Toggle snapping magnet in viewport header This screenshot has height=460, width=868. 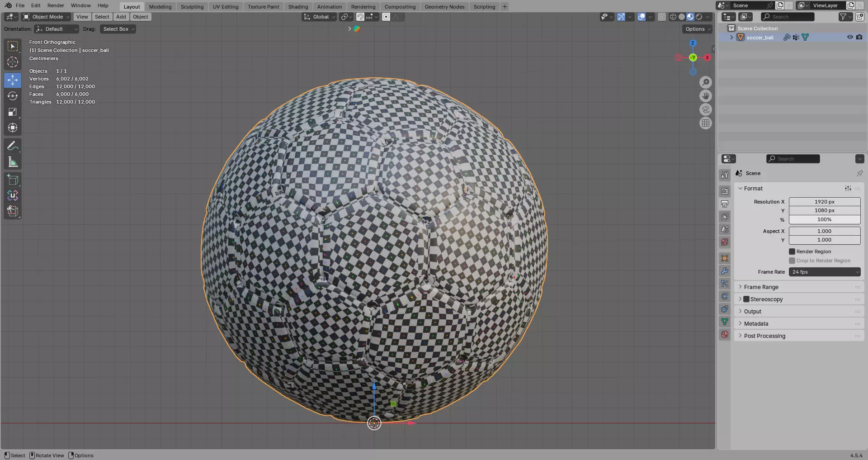tap(360, 17)
